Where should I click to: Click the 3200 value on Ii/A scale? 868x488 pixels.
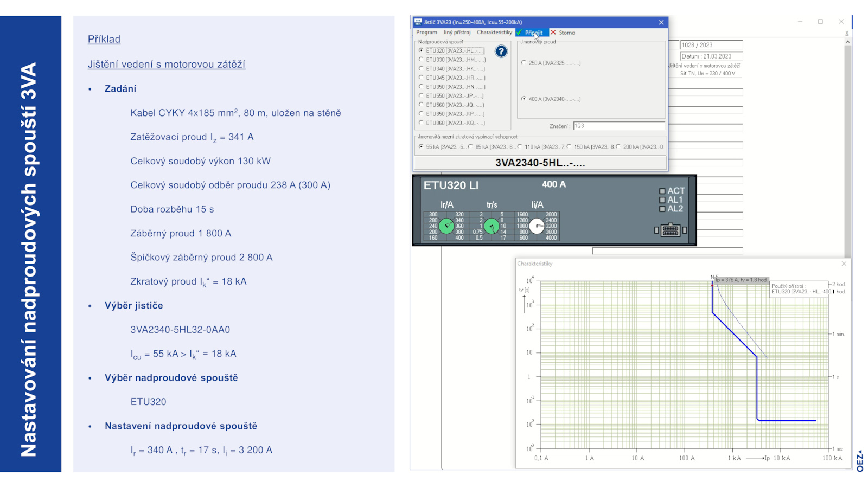(551, 226)
